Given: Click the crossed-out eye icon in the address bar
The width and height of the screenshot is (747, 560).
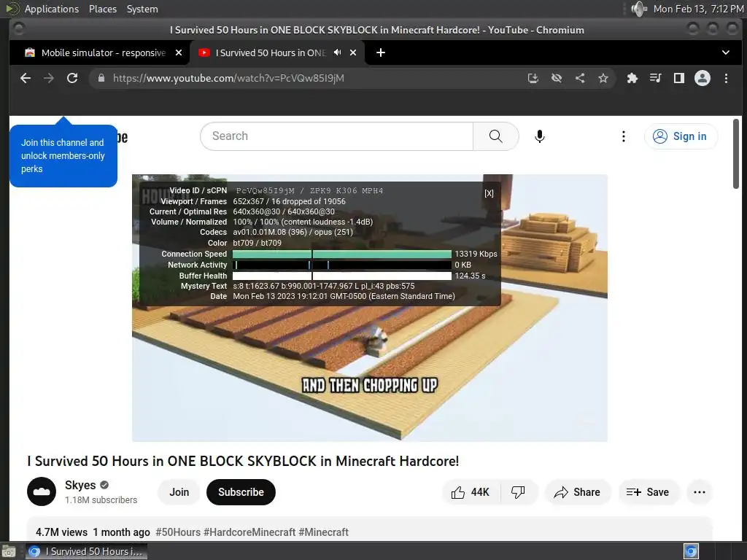Looking at the screenshot, I should coord(557,78).
